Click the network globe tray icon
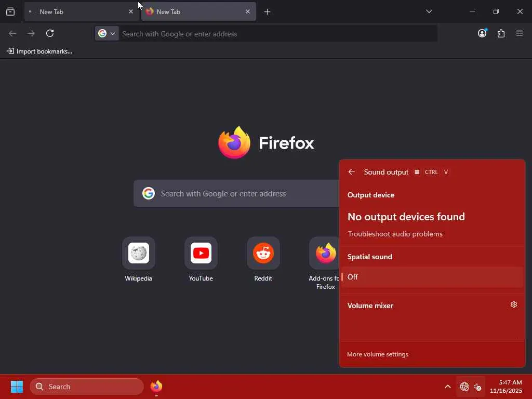Viewport: 532px width, 399px height. 464,387
